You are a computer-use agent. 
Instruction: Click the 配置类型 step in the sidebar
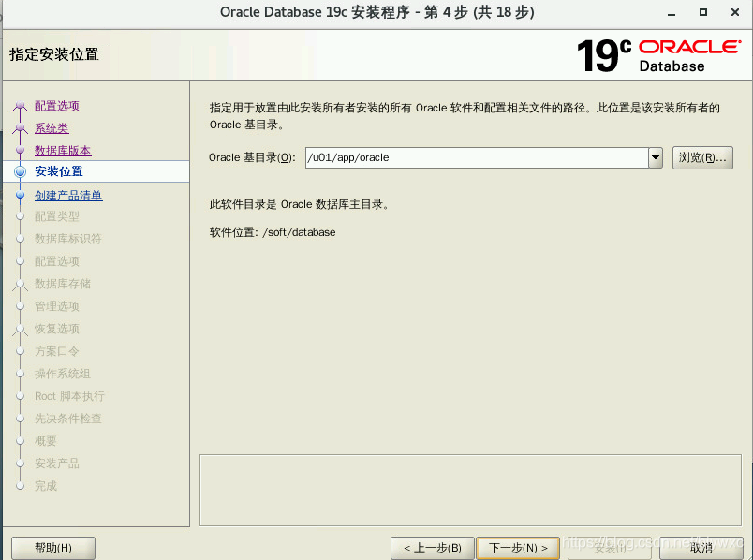pyautogui.click(x=57, y=216)
